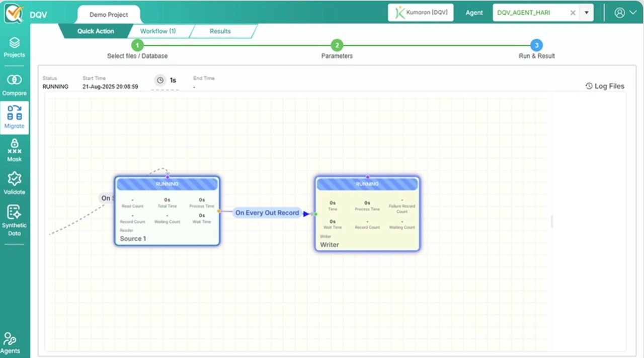
Task: Open the Agents sidebar section
Action: (x=10, y=343)
